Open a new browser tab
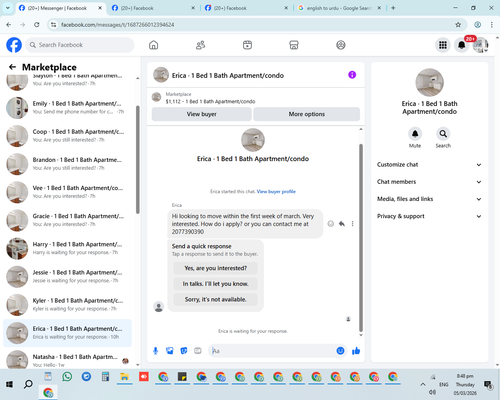Screen dimensions: 500x400 tap(393, 8)
